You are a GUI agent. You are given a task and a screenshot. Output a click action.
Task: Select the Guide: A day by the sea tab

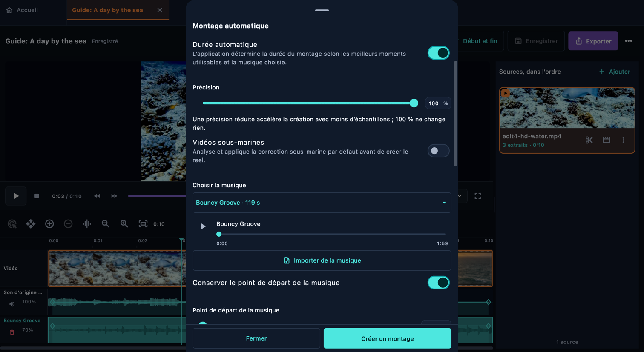(107, 10)
